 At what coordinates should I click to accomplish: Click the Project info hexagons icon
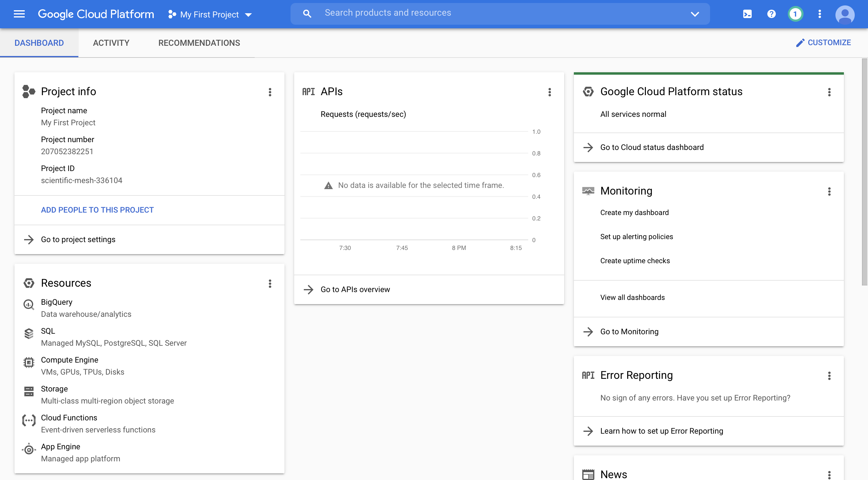[29, 92]
